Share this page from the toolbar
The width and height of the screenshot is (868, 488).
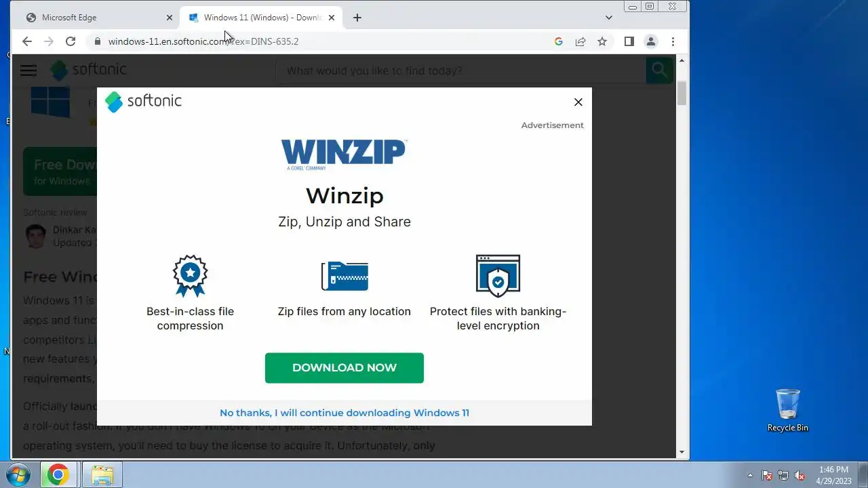pos(580,41)
